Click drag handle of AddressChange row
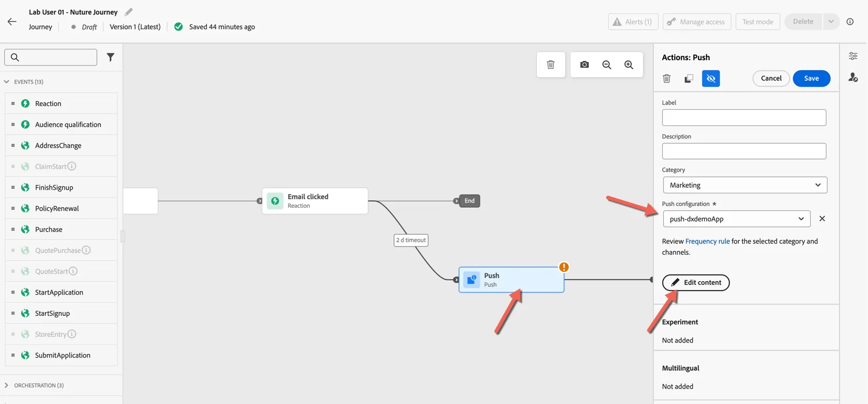The height and width of the screenshot is (404, 868). pyautogui.click(x=13, y=145)
